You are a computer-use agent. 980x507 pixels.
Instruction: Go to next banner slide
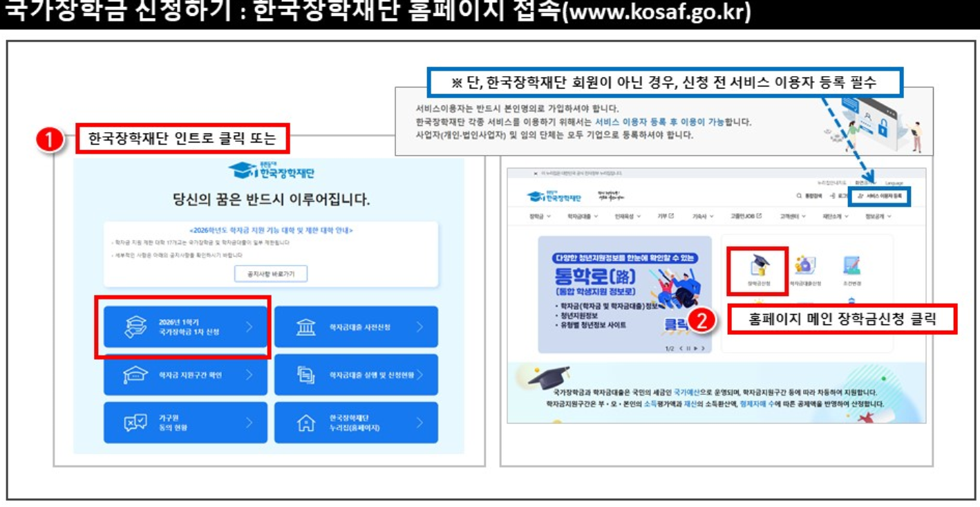click(x=703, y=349)
